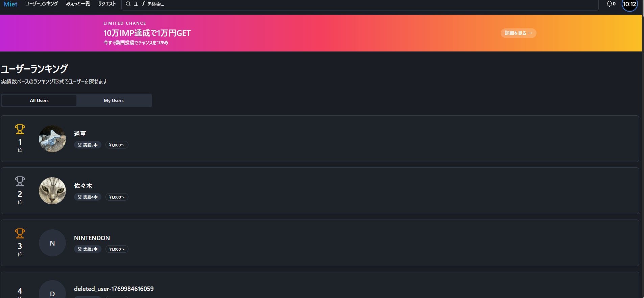Click the bronze trophy icon for rank 3
This screenshot has width=644, height=298.
pyautogui.click(x=20, y=233)
